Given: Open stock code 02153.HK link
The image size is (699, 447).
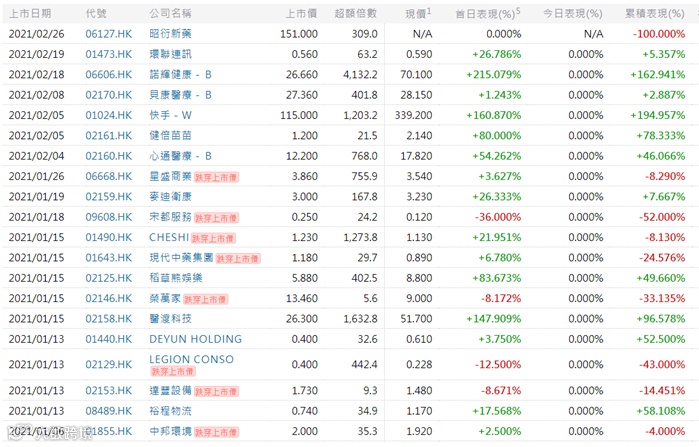Looking at the screenshot, I should coord(108,390).
